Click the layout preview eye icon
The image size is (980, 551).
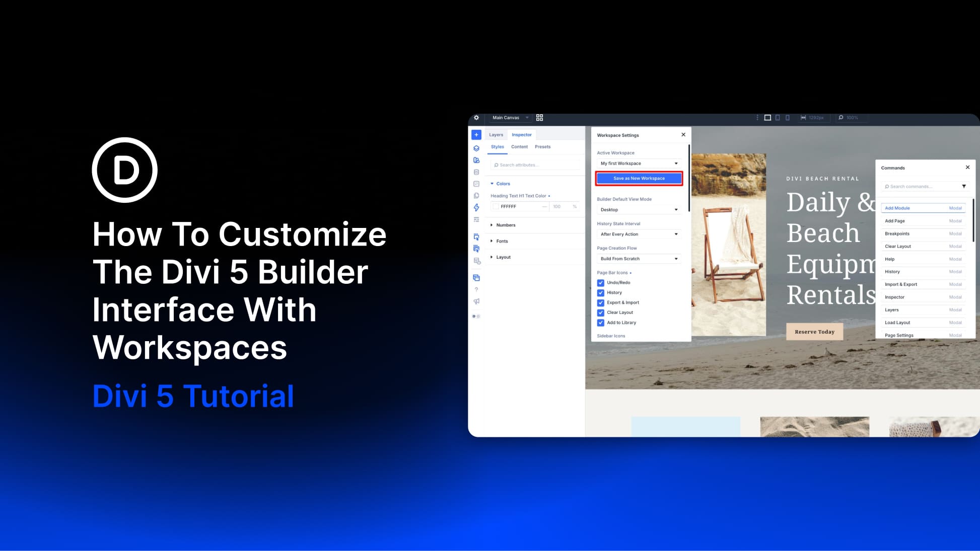pyautogui.click(x=477, y=261)
